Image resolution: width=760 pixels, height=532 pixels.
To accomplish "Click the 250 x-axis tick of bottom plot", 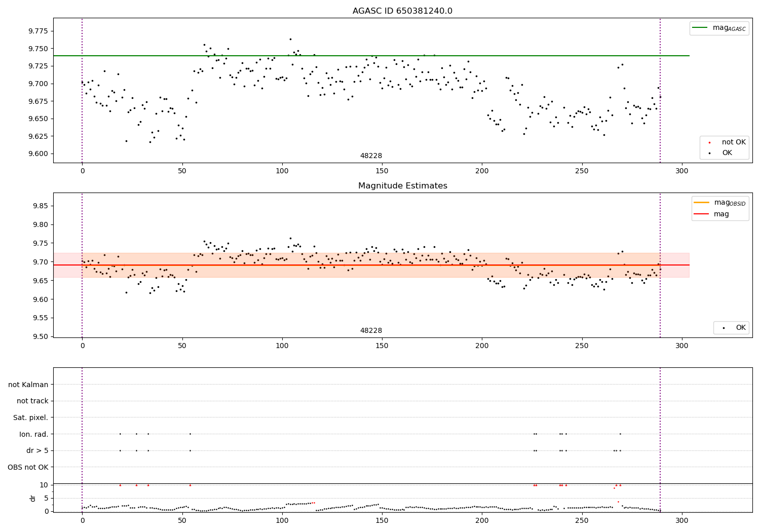I will point(582,520).
